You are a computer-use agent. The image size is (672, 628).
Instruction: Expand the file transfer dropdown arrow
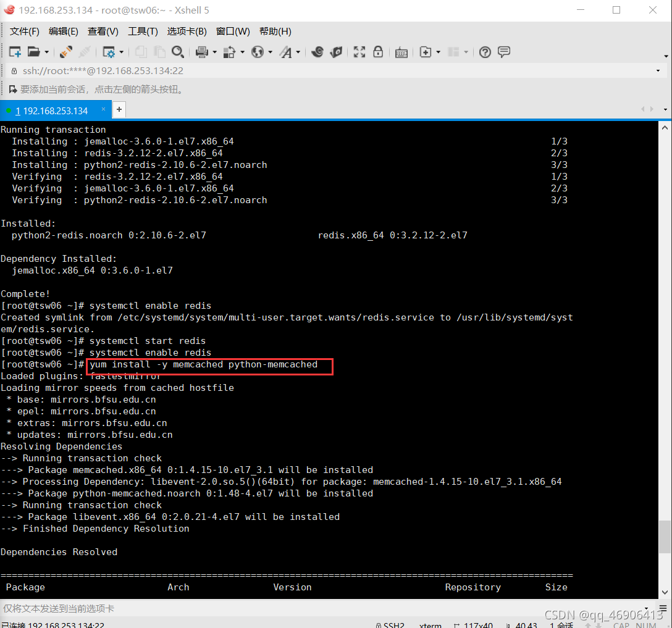click(x=243, y=52)
